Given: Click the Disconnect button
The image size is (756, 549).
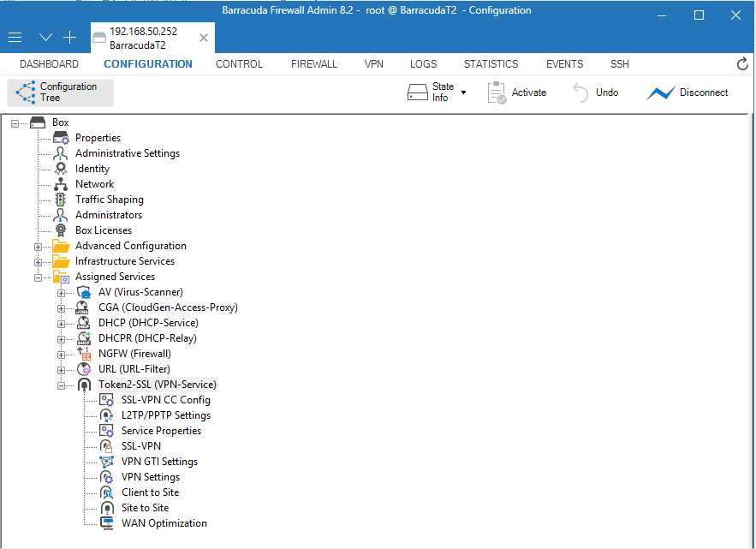Looking at the screenshot, I should pyautogui.click(x=687, y=92).
